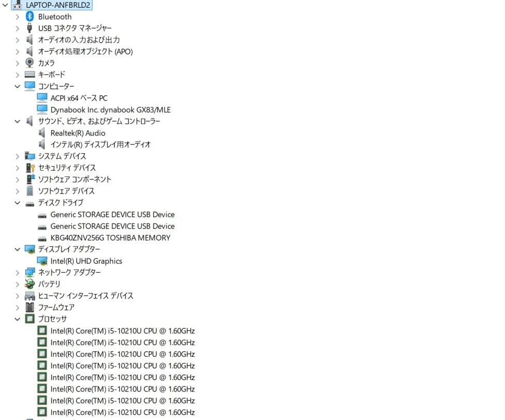Viewport: 505px width, 420px height.
Task: Select インテル(R) ディスプレイ用オーディオ device
Action: pyautogui.click(x=100, y=144)
